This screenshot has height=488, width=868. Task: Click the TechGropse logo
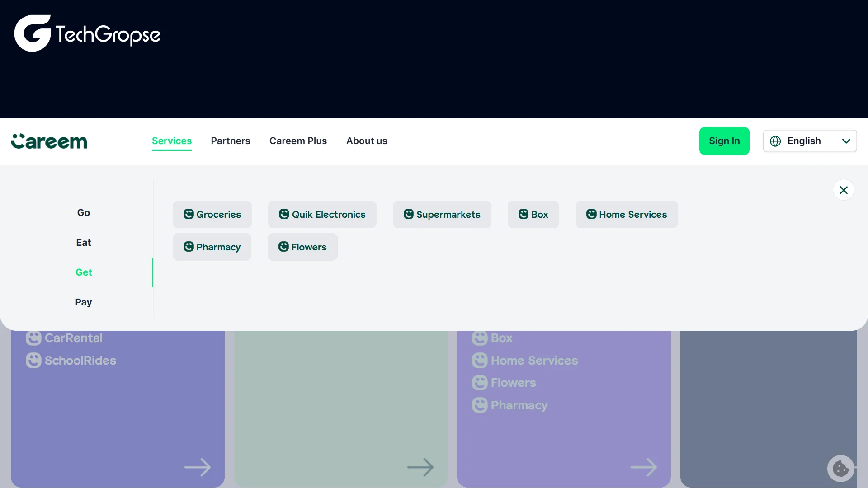[87, 33]
